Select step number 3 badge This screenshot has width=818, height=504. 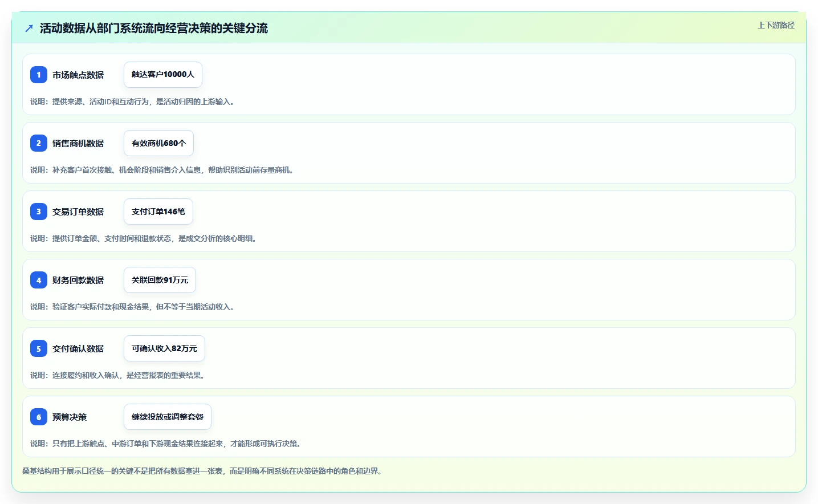pyautogui.click(x=39, y=212)
